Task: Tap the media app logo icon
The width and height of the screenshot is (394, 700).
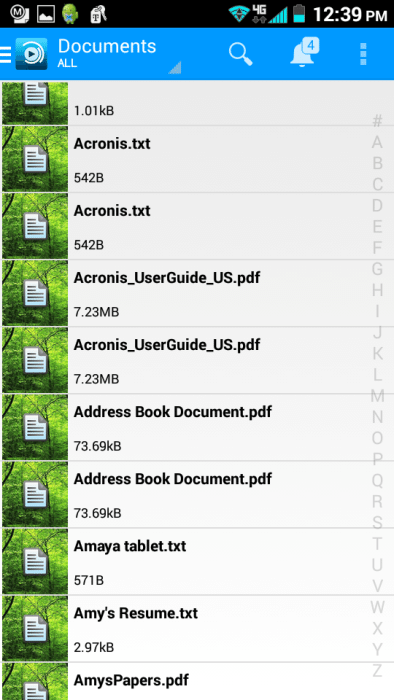Action: [x=31, y=54]
